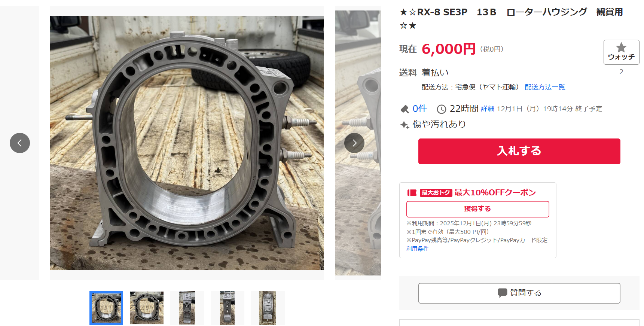
Task: Click the next image arrow
Action: [x=354, y=143]
